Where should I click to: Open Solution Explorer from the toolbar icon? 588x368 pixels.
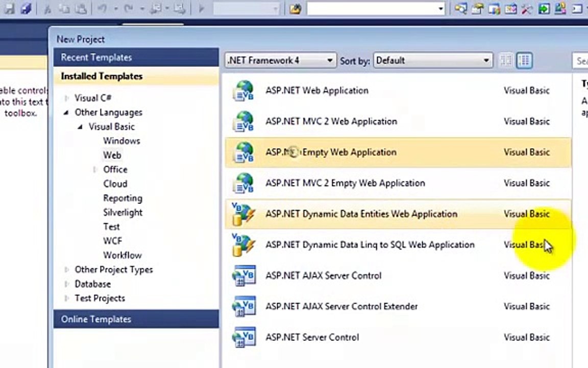pyautogui.click(x=461, y=8)
